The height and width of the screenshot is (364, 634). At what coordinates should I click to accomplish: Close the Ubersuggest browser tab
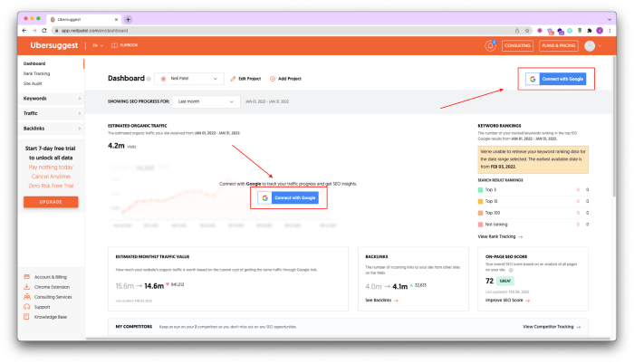[x=117, y=19]
